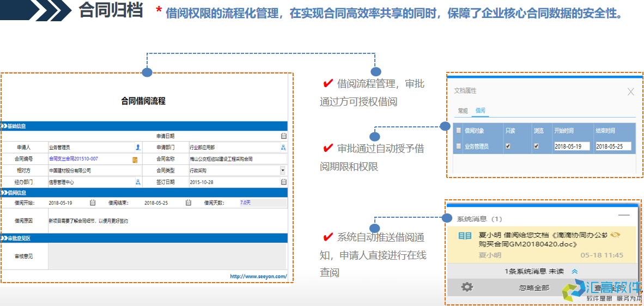Click the eye-slash icon on the borrow notification
The height and width of the screenshot is (306, 644).
click(x=616, y=235)
